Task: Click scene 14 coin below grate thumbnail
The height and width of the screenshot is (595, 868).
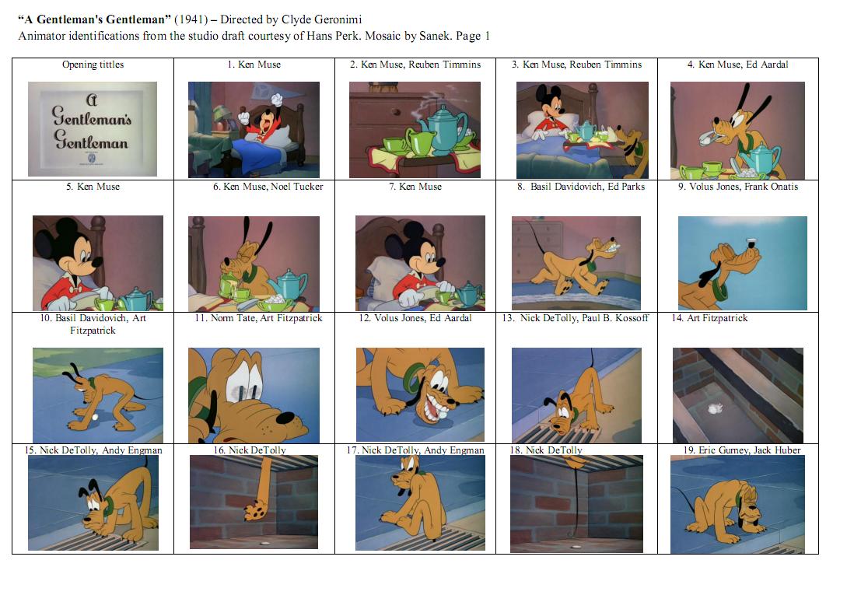Action: (x=738, y=395)
